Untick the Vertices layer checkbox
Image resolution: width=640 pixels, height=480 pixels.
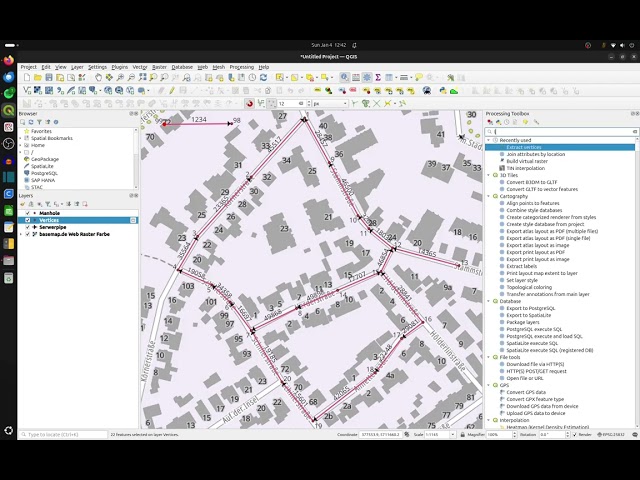[x=28, y=220]
